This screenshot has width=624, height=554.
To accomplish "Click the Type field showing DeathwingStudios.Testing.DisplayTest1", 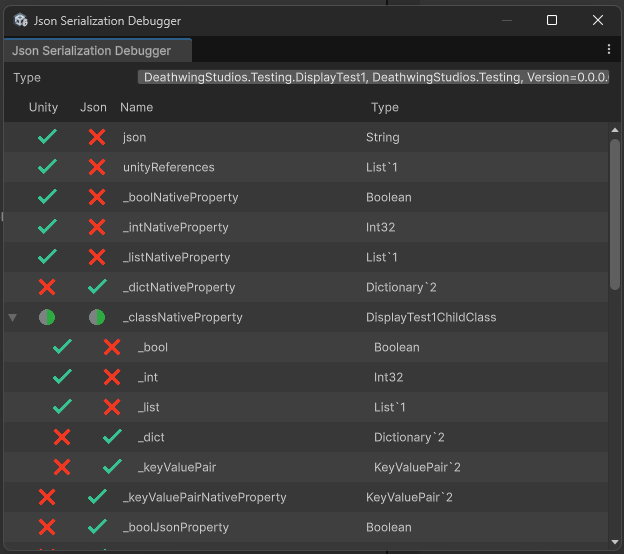I will (x=373, y=77).
